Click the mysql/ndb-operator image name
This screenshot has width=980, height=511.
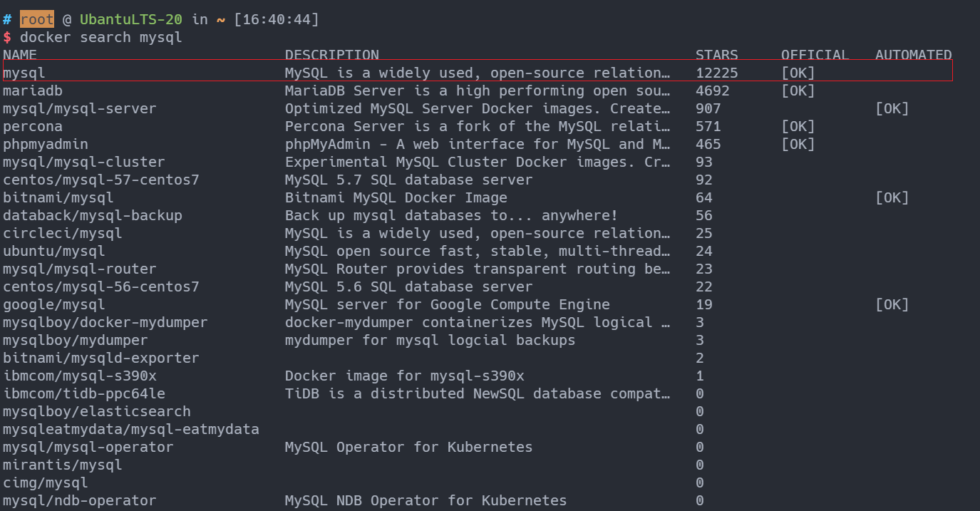pos(80,500)
